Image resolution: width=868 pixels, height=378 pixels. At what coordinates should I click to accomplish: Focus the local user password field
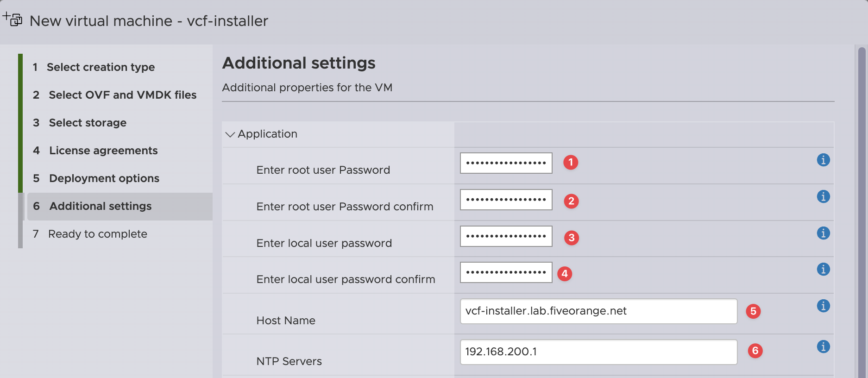click(506, 236)
